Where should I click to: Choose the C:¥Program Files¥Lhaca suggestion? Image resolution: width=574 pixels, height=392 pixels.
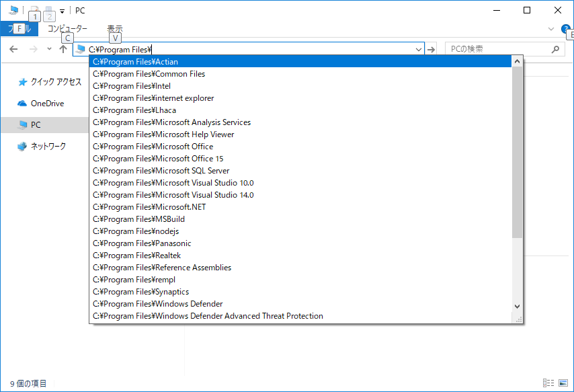coord(300,110)
